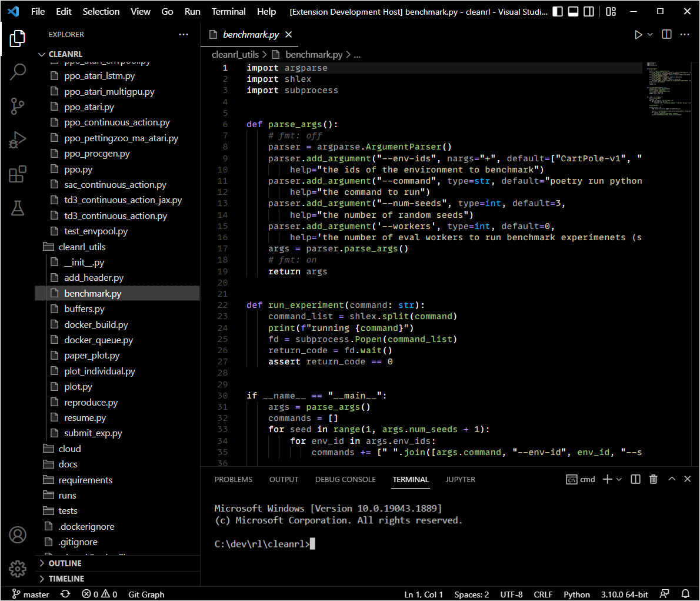700x601 pixels.
Task: Change UTF-8 file encoding
Action: pos(511,595)
